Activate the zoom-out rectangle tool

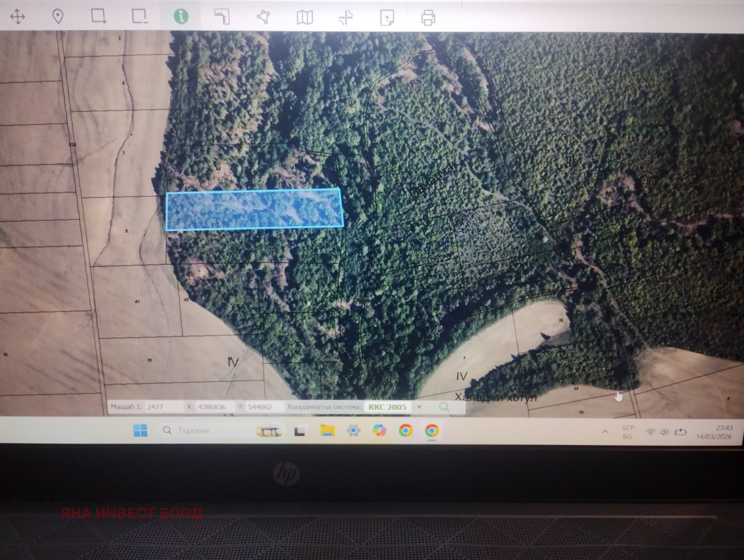click(139, 16)
